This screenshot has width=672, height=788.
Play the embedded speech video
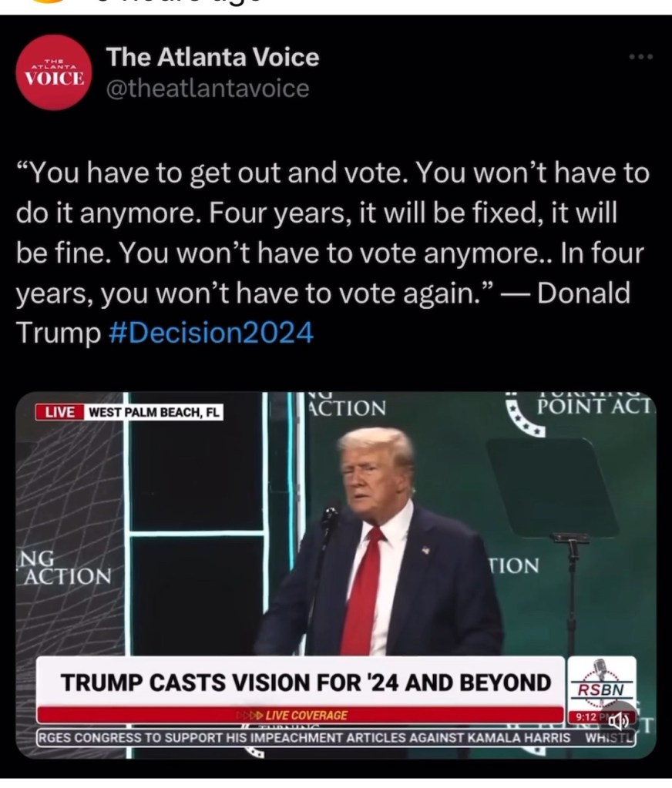click(x=336, y=575)
